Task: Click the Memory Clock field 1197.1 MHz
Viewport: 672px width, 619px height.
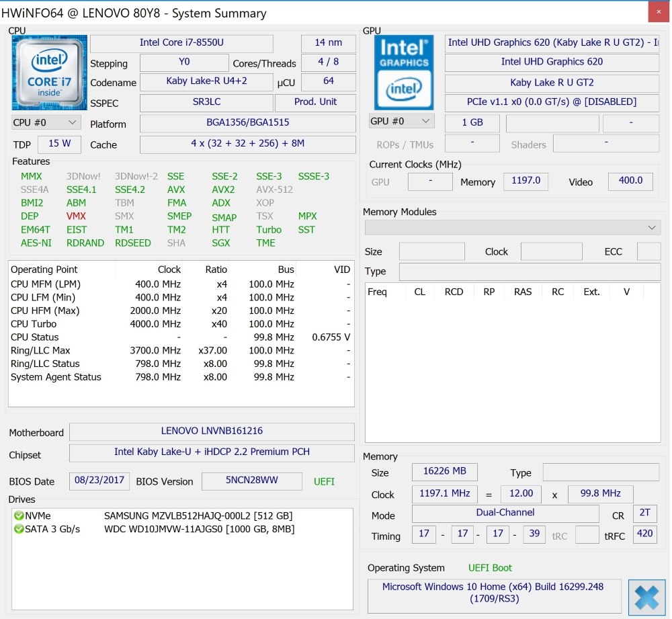Action: (x=444, y=494)
